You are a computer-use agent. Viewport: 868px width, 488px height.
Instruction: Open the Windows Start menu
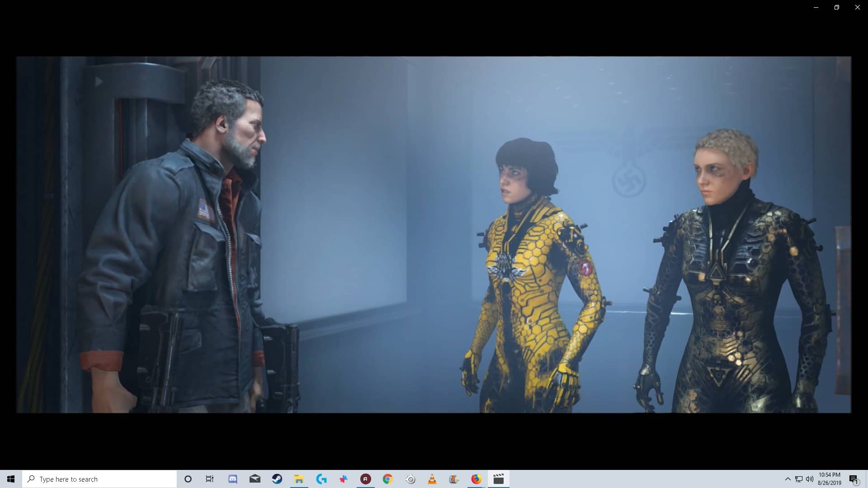coord(11,479)
